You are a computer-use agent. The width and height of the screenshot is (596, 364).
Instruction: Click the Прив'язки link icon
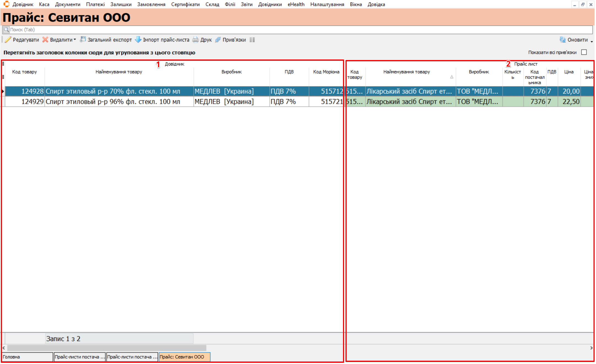coord(218,40)
